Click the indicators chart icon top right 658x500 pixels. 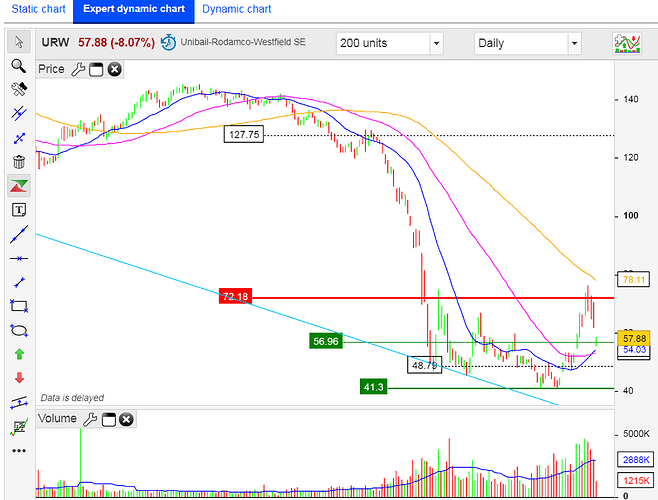click(627, 43)
